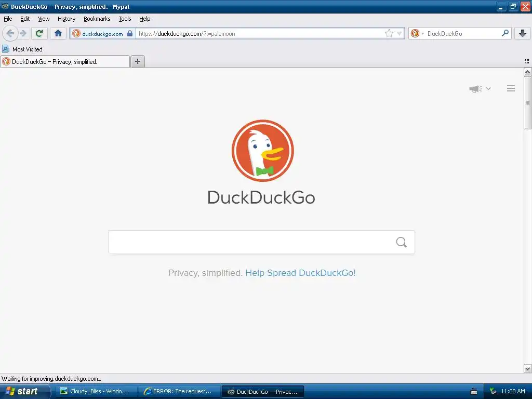Click the scrollbar up arrow

(x=527, y=72)
